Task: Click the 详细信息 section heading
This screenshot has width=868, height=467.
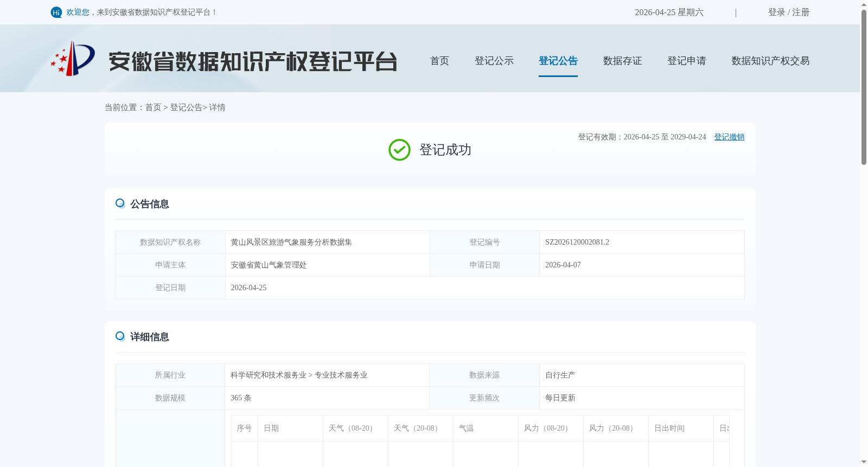Action: click(x=150, y=337)
